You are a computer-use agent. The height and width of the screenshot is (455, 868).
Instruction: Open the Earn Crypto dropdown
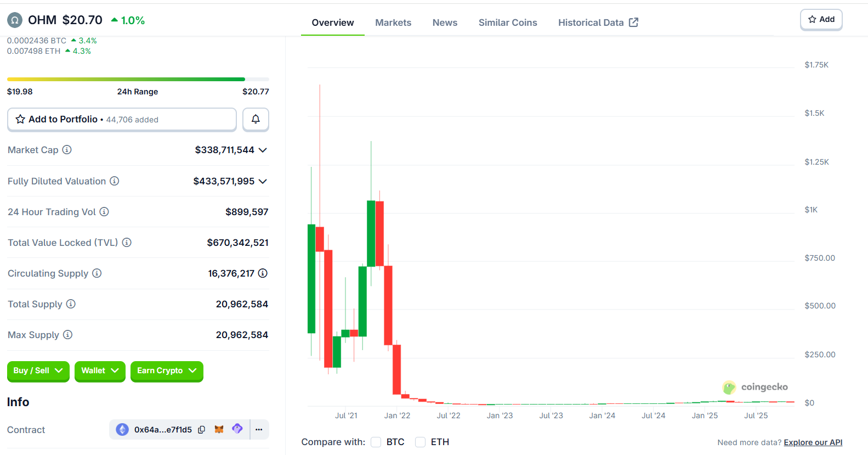click(x=167, y=371)
